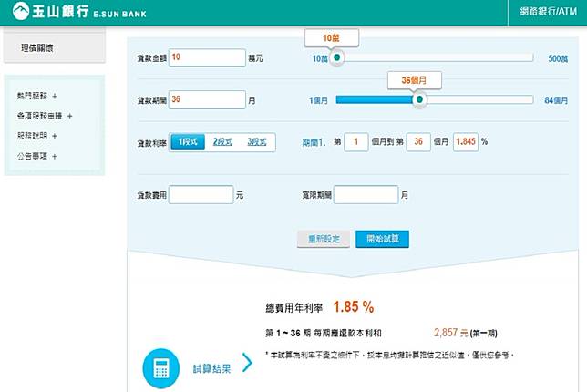This screenshot has width=587, height=392.
Task: Click the 1.845 interest rate field
Action: point(465,142)
